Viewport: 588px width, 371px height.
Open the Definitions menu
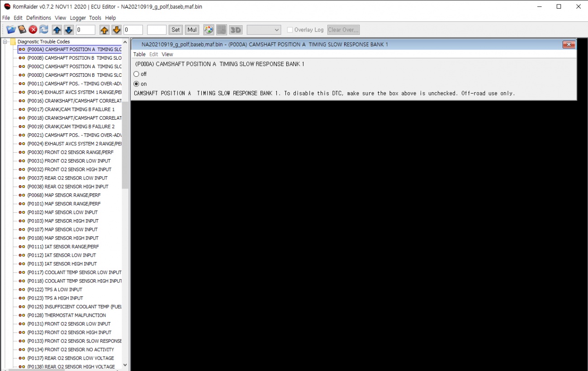(x=38, y=18)
